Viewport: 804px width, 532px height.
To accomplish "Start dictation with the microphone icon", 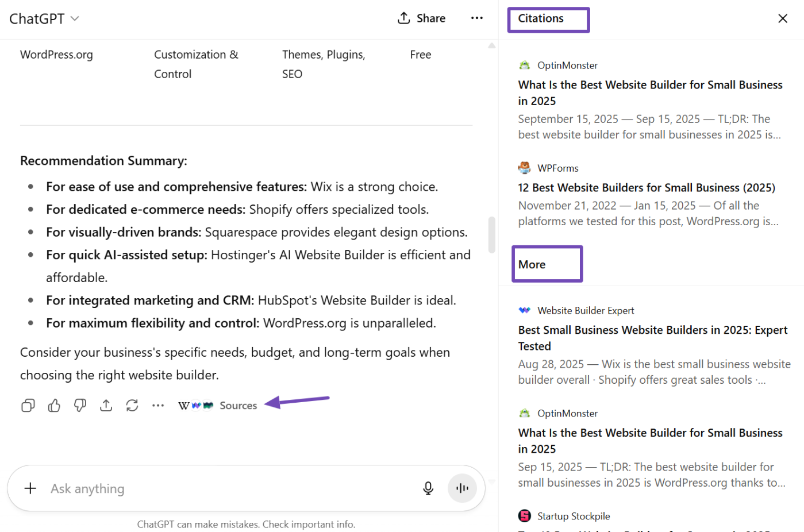I will click(x=428, y=488).
